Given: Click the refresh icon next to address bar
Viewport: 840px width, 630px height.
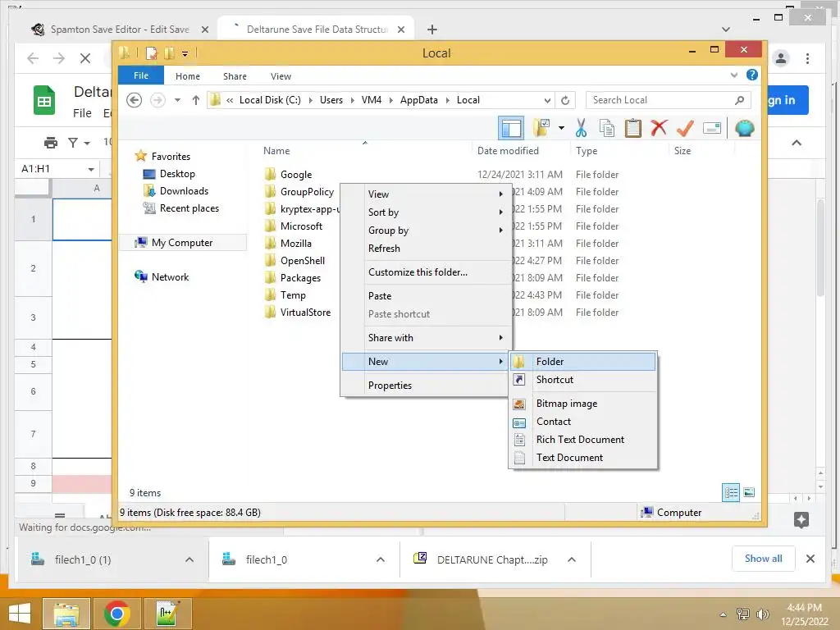Looking at the screenshot, I should click(x=565, y=100).
